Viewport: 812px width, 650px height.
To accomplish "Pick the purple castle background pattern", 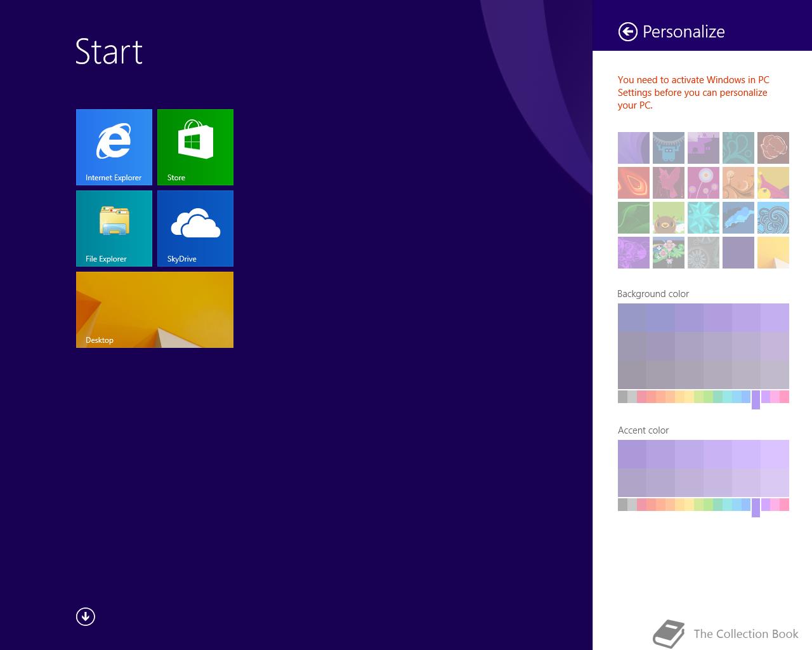I will pos(704,148).
